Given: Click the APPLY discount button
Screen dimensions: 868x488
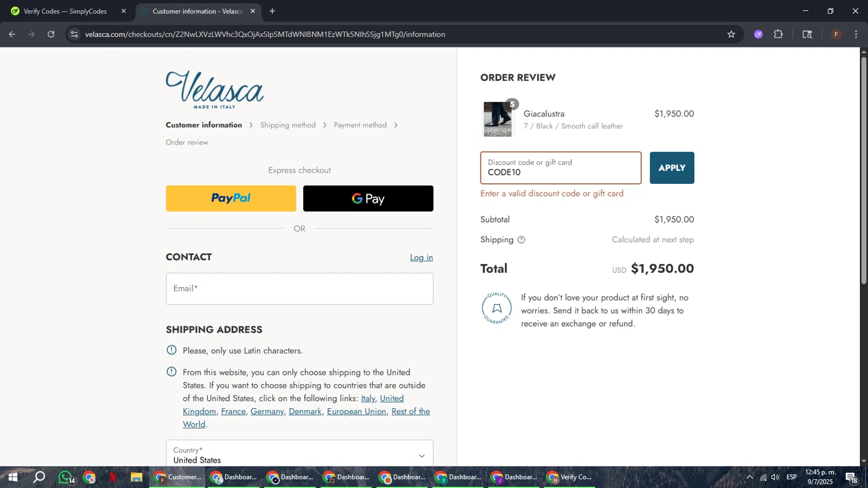Looking at the screenshot, I should pyautogui.click(x=672, y=168).
